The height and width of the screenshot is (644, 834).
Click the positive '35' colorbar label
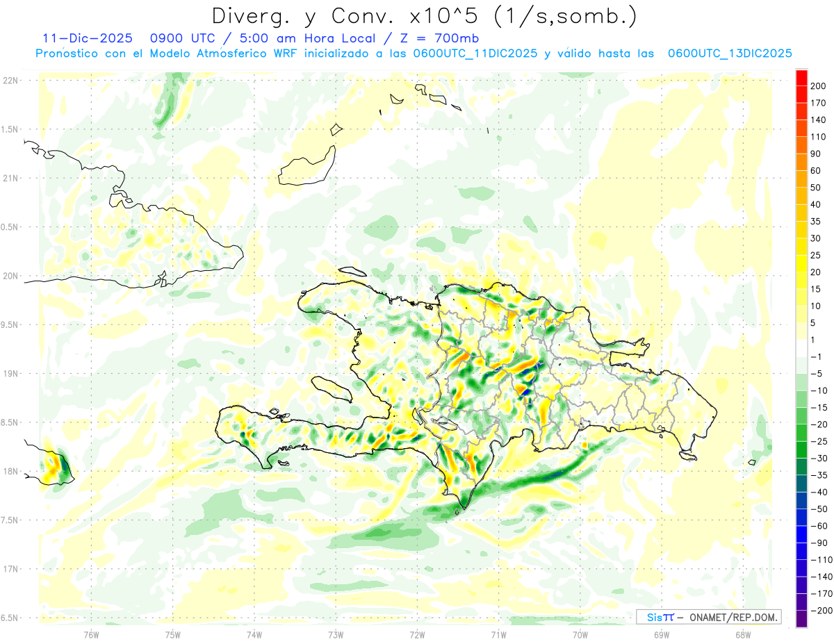pos(816,222)
